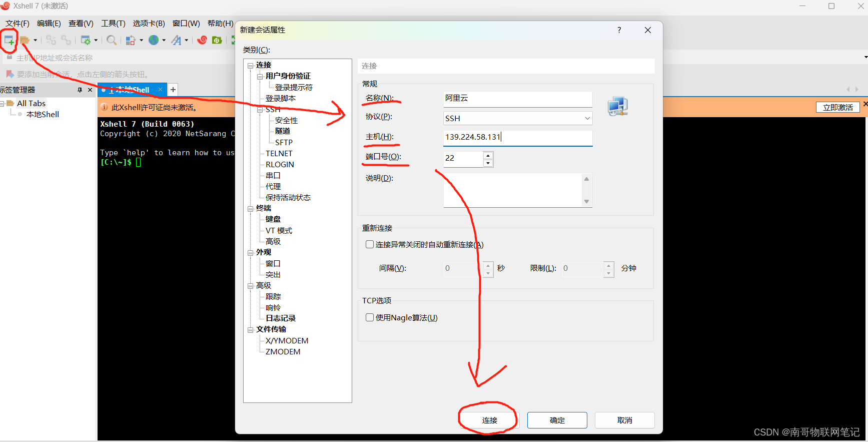Close the tab manager panel
This screenshot has height=442, width=868.
point(90,90)
